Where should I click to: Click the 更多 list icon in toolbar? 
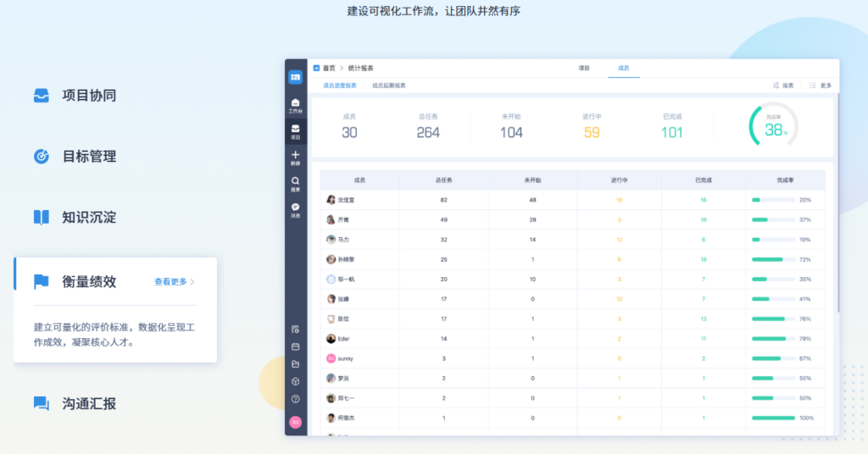[813, 86]
